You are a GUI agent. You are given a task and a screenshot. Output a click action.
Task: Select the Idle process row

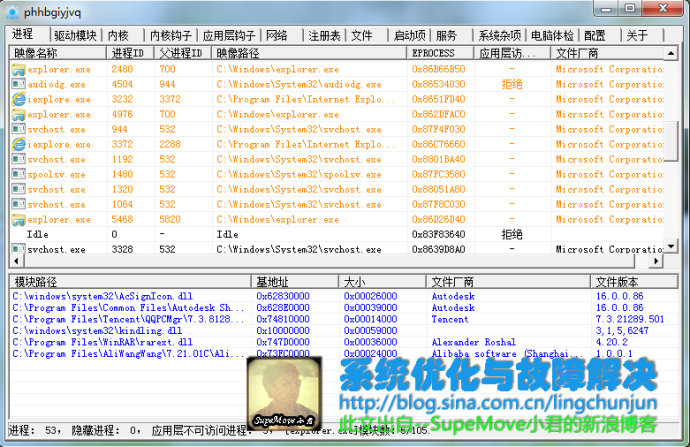tap(337, 234)
